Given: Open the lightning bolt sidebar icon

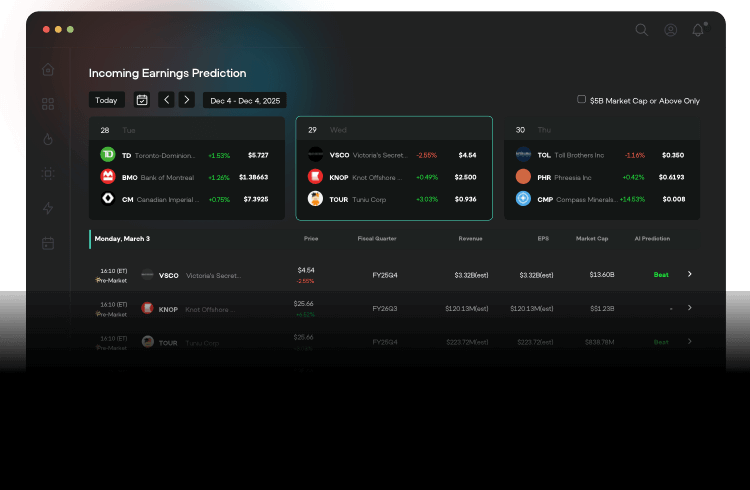Looking at the screenshot, I should 48,208.
